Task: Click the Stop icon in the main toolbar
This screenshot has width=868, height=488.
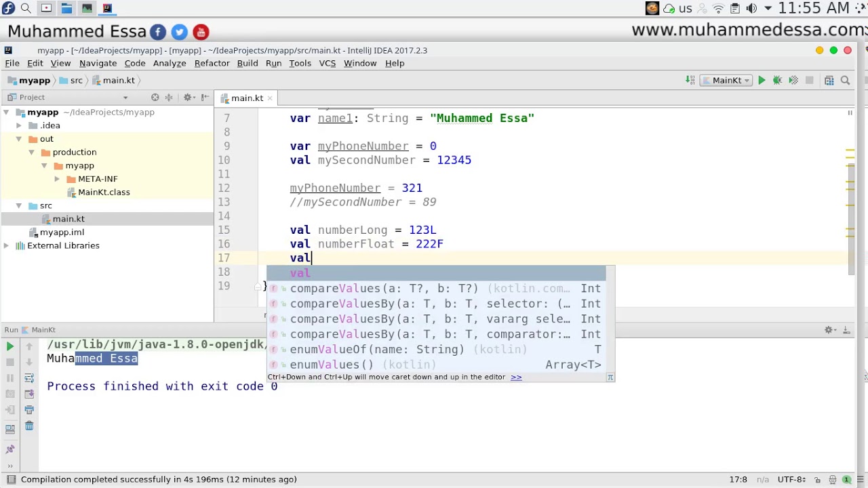Action: pos(809,81)
